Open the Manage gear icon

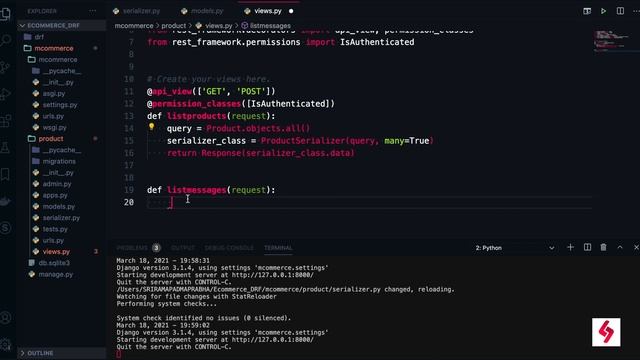click(x=6, y=344)
